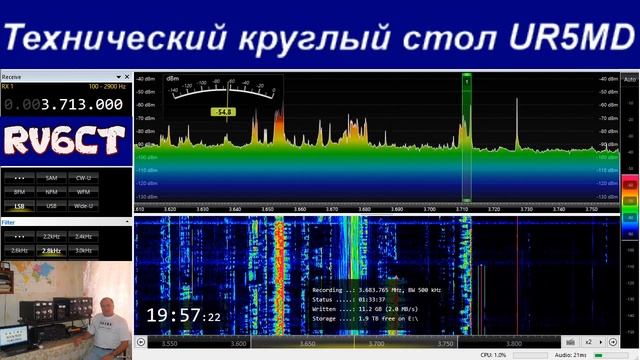Click the spectrum view icon left of x2
Image resolution: width=640 pixels, height=360 pixels.
[571, 342]
